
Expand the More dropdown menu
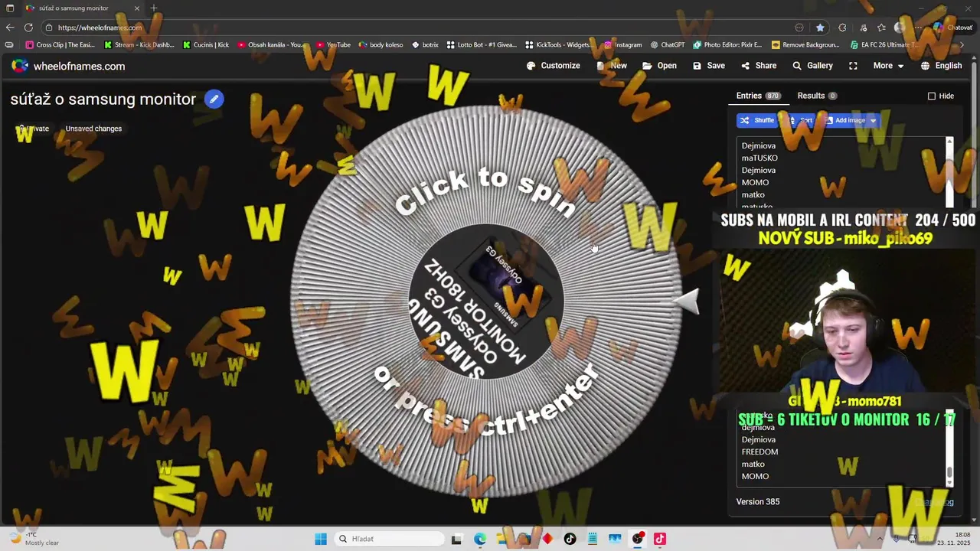coord(888,66)
